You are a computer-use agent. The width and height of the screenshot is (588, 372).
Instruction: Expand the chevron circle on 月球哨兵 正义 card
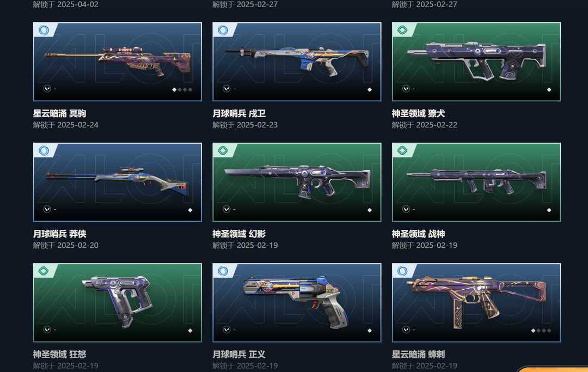(x=226, y=330)
